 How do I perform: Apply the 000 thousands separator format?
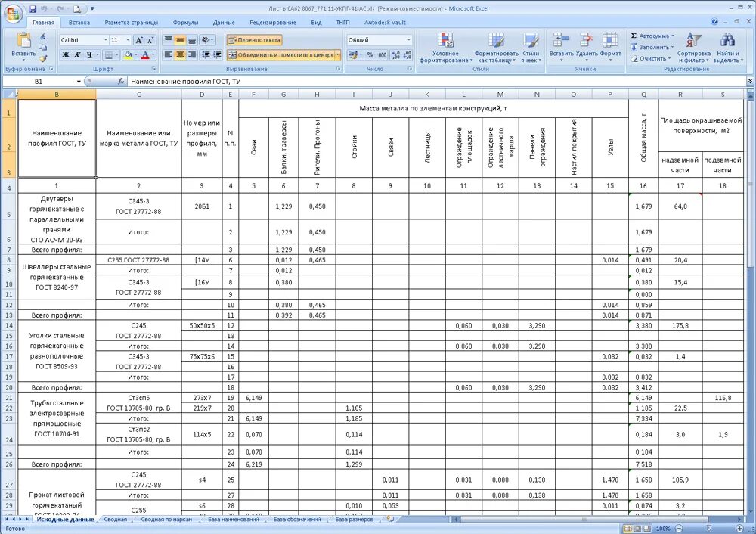point(383,55)
